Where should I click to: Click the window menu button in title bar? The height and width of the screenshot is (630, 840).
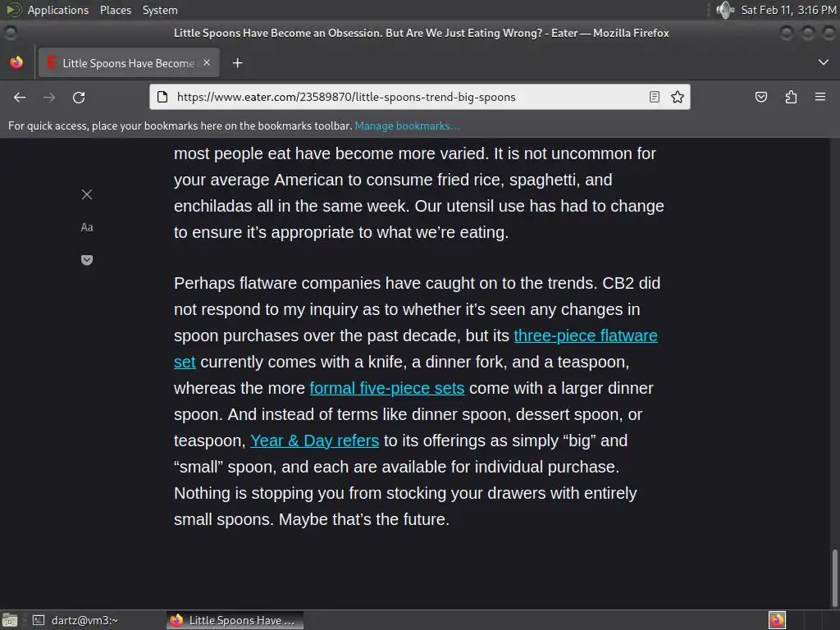[10, 33]
